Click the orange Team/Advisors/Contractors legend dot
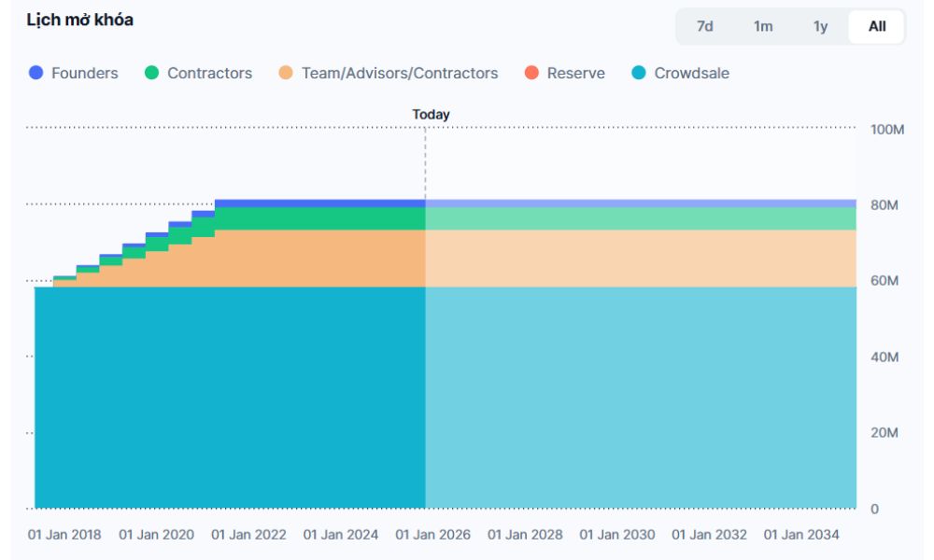Viewport: 934px width, 560px height. [286, 73]
